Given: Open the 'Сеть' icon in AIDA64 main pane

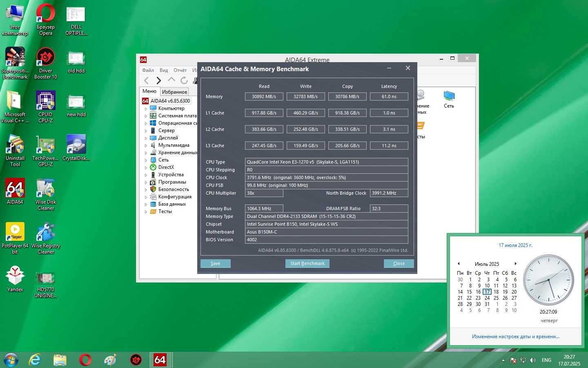Looking at the screenshot, I should pyautogui.click(x=449, y=99).
